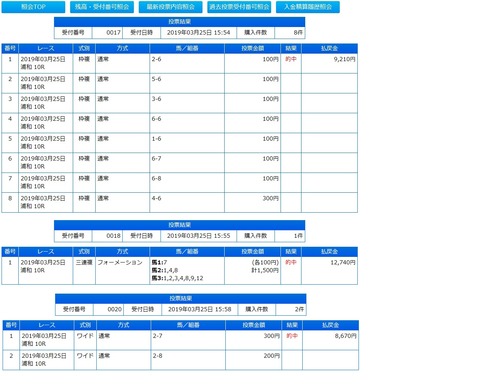Open 入金精算履歴照会 button
Screen dimensions: 480x384
(308, 7)
